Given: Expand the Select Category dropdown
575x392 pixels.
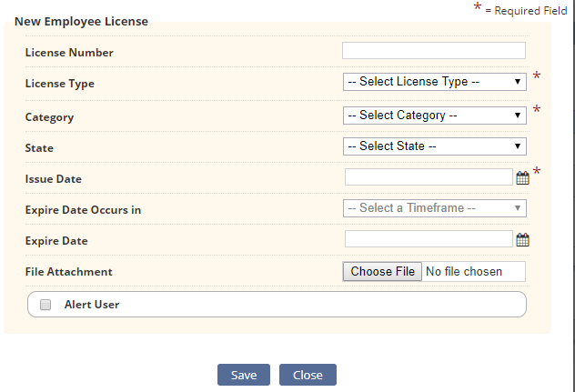Looking at the screenshot, I should coord(435,116).
